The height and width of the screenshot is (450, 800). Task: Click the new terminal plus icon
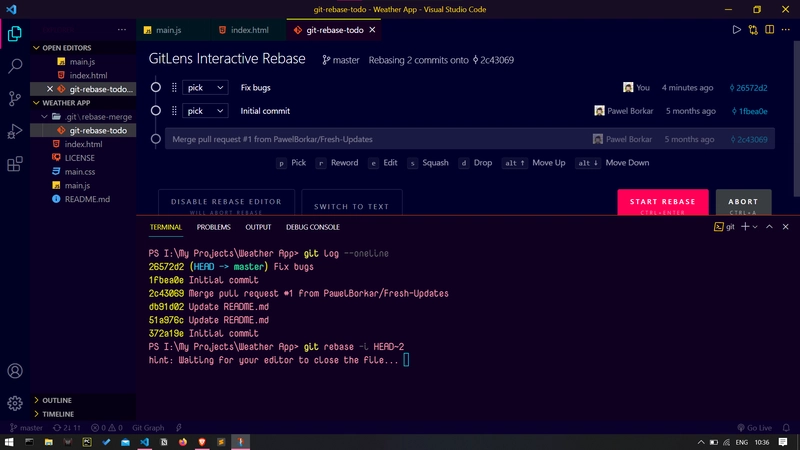[x=745, y=227]
